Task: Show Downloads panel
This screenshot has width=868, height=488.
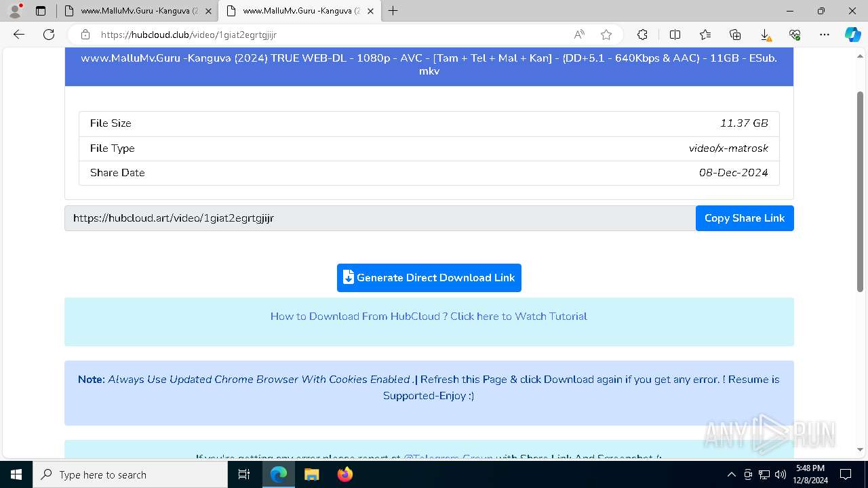Action: (x=765, y=35)
